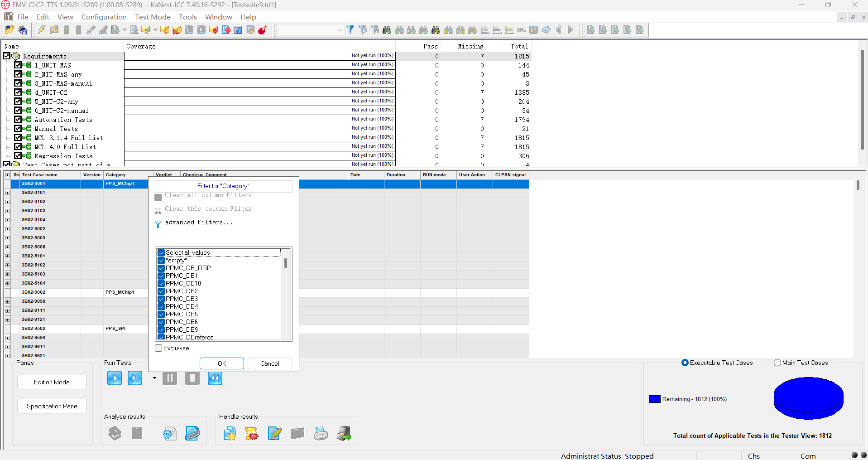This screenshot has height=460, width=868.
Task: Click the blue play Run Tests button
Action: pyautogui.click(x=115, y=378)
